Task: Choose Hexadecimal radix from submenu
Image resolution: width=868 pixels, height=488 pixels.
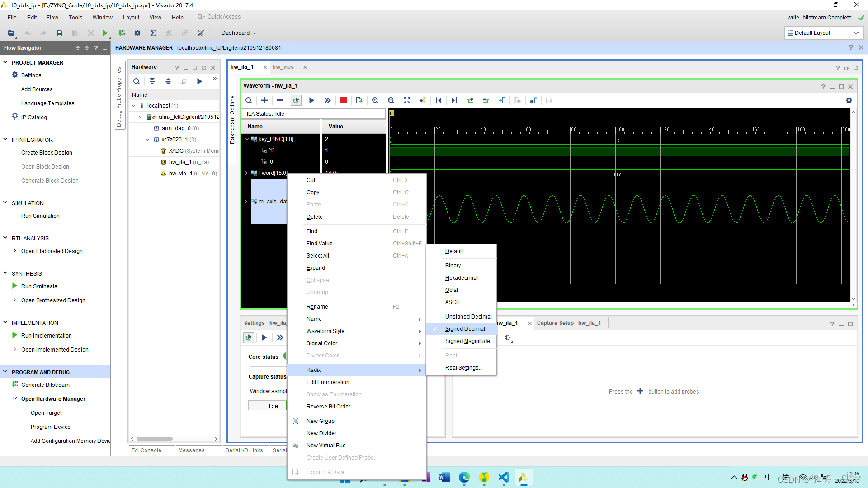Action: pyautogui.click(x=461, y=278)
